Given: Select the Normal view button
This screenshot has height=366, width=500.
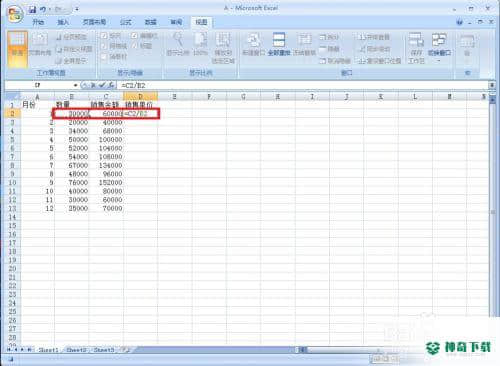Looking at the screenshot, I should (17, 48).
